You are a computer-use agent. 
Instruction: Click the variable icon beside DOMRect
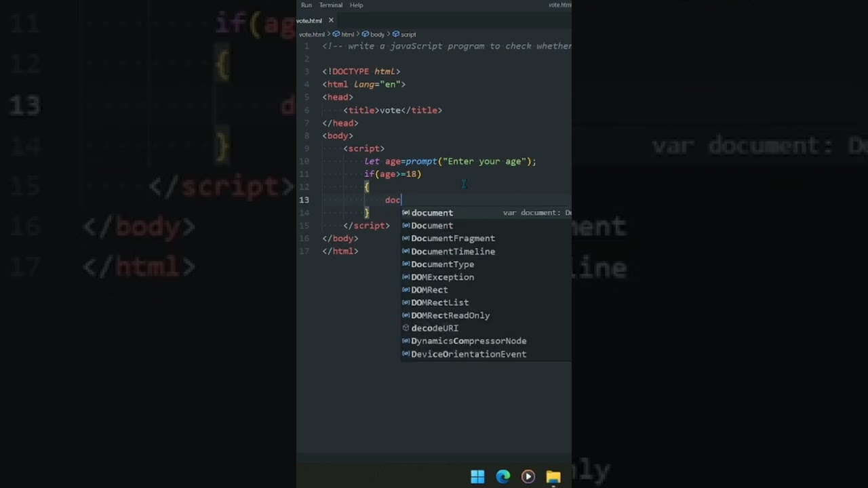[406, 290]
